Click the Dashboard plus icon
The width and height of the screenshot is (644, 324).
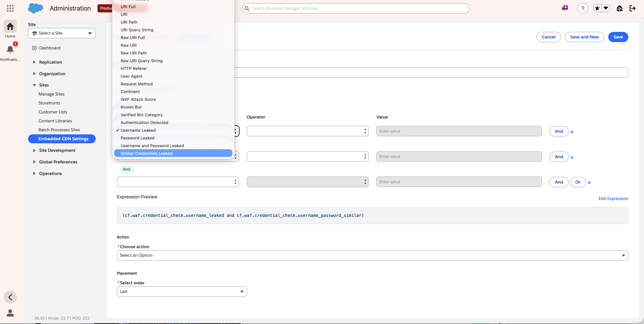coord(34,48)
